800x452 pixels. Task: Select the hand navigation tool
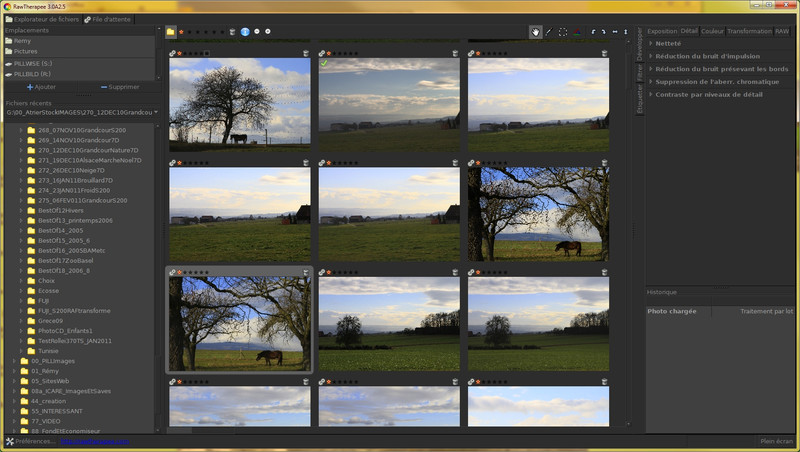click(x=535, y=32)
